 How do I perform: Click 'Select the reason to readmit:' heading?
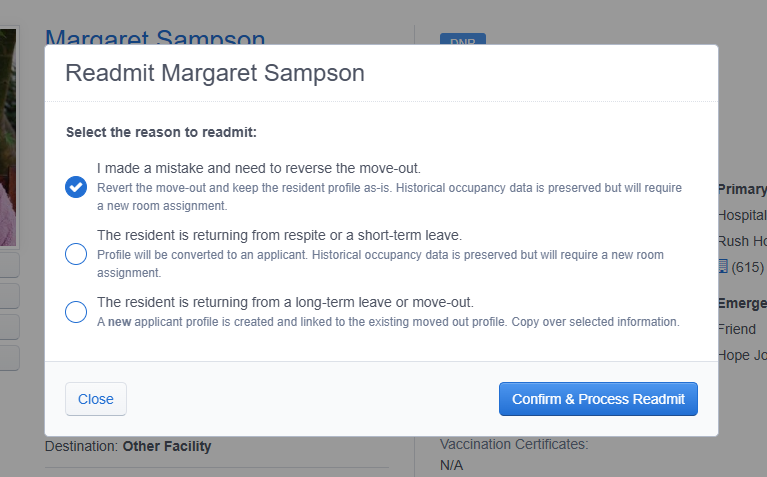pyautogui.click(x=161, y=133)
